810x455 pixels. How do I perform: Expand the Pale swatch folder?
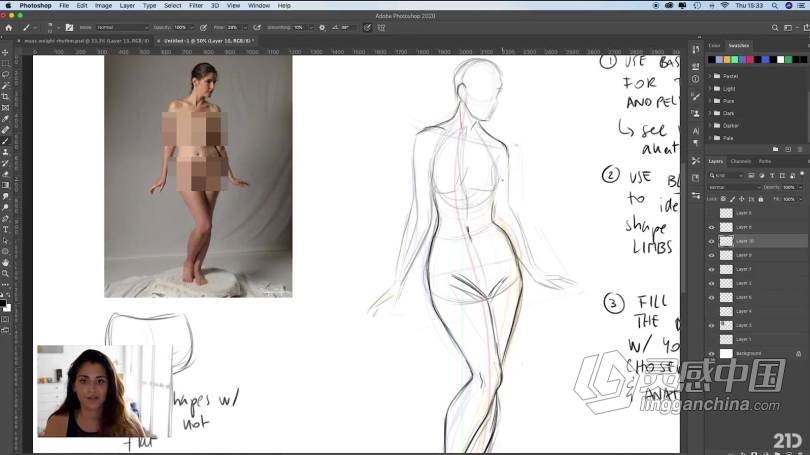[x=710, y=138]
